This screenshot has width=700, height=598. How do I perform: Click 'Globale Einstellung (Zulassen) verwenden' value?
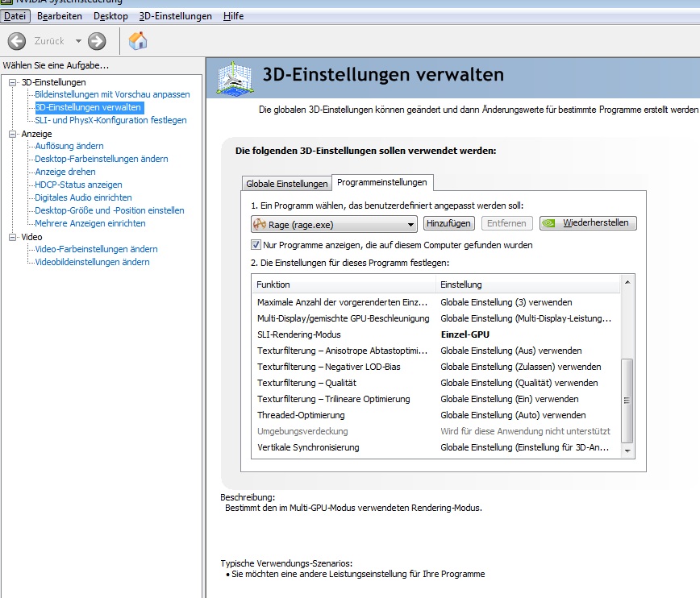[x=520, y=367]
